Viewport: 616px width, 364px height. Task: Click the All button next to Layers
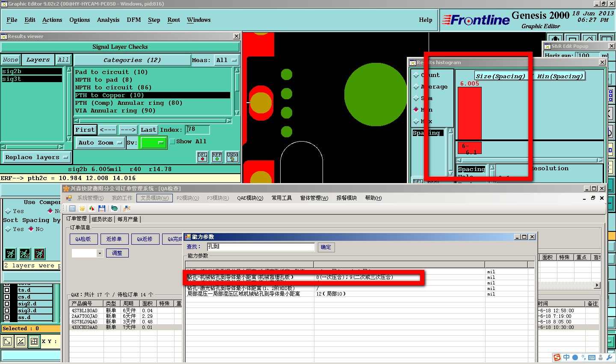click(63, 60)
